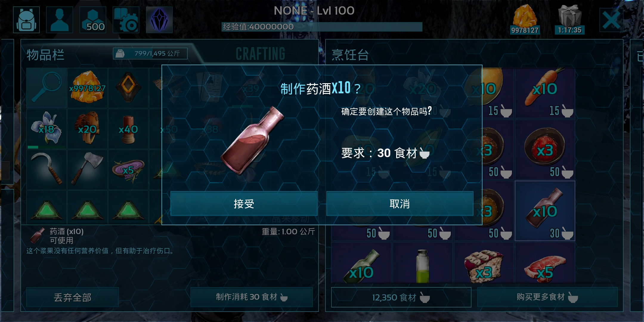Switch to the CRAFTING tab
The height and width of the screenshot is (322, 644).
[x=260, y=54]
